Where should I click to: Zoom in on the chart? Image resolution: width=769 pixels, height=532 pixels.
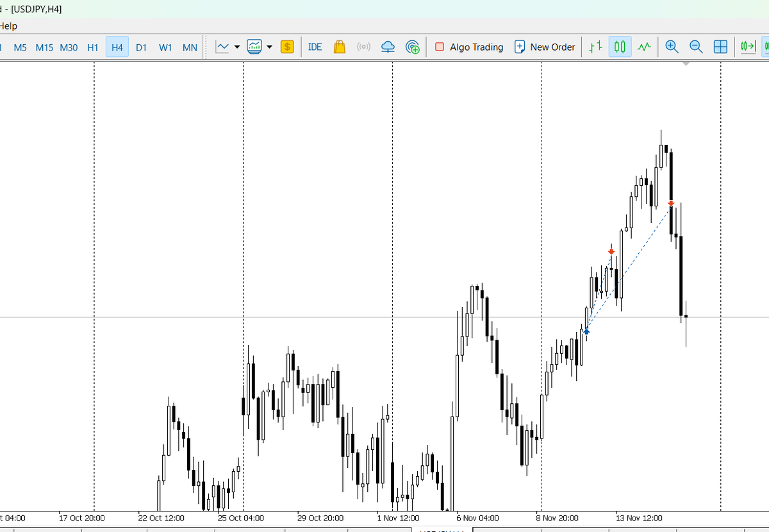pos(672,47)
